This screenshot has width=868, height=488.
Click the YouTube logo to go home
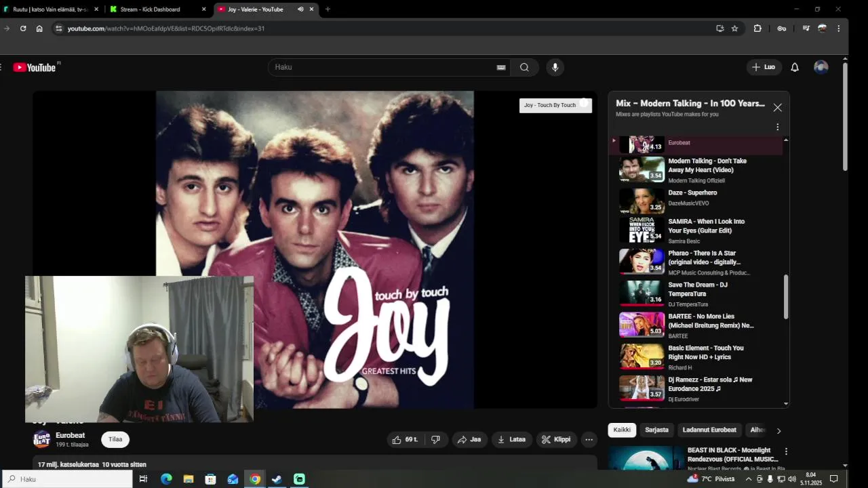pyautogui.click(x=35, y=67)
